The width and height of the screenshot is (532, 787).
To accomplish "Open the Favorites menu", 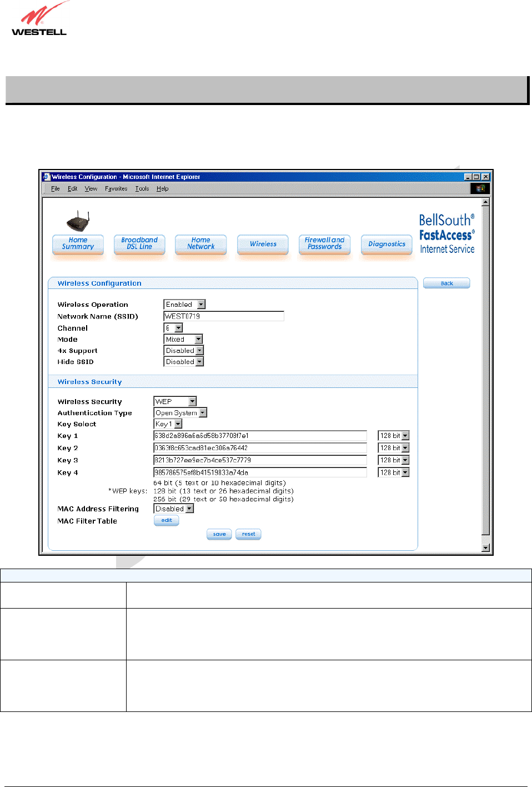I will 116,189.
